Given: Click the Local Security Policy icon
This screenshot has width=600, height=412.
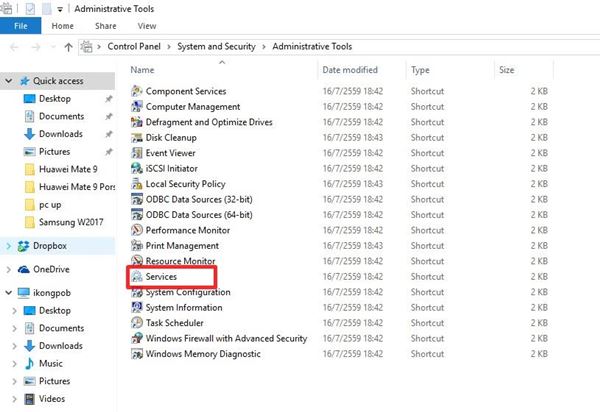Looking at the screenshot, I should [x=137, y=184].
